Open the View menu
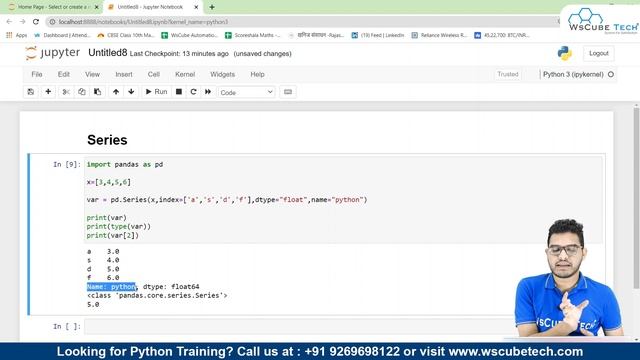Image resolution: width=640 pixels, height=360 pixels. [x=92, y=74]
